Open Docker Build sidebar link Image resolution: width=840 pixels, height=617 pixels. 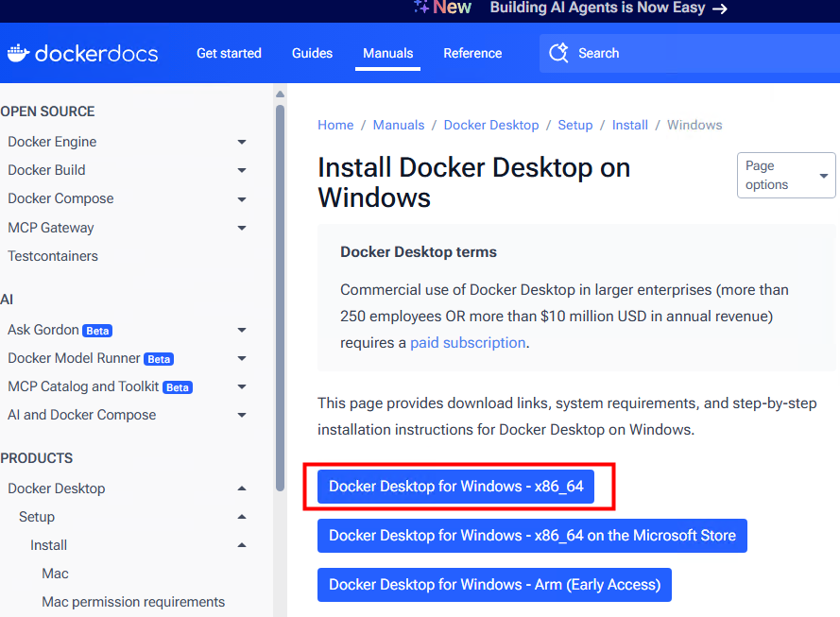click(x=46, y=170)
